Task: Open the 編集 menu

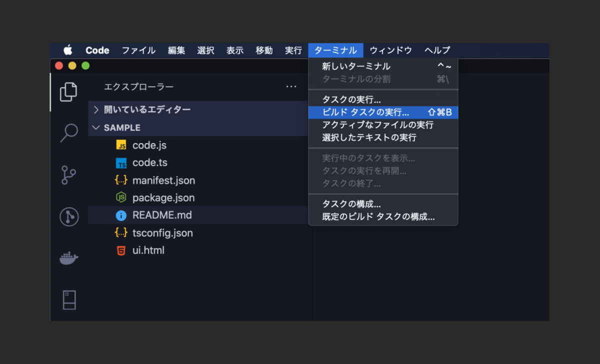Action: point(176,50)
